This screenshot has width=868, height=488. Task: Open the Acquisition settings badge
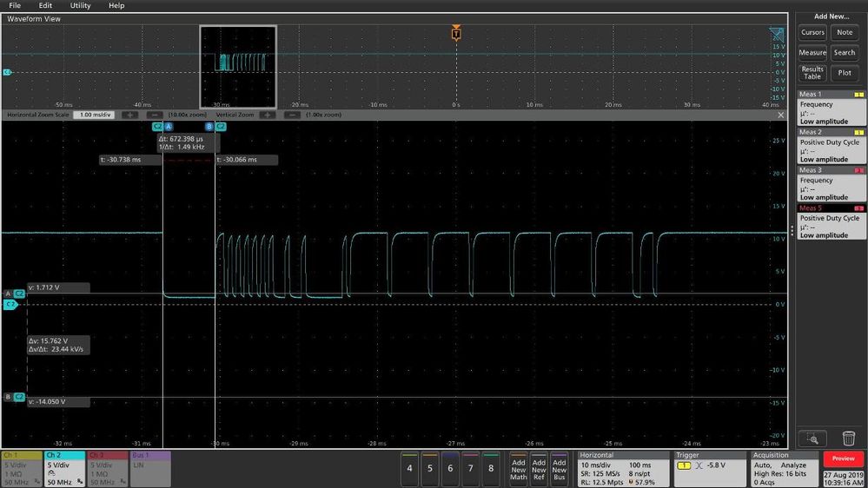tap(784, 469)
